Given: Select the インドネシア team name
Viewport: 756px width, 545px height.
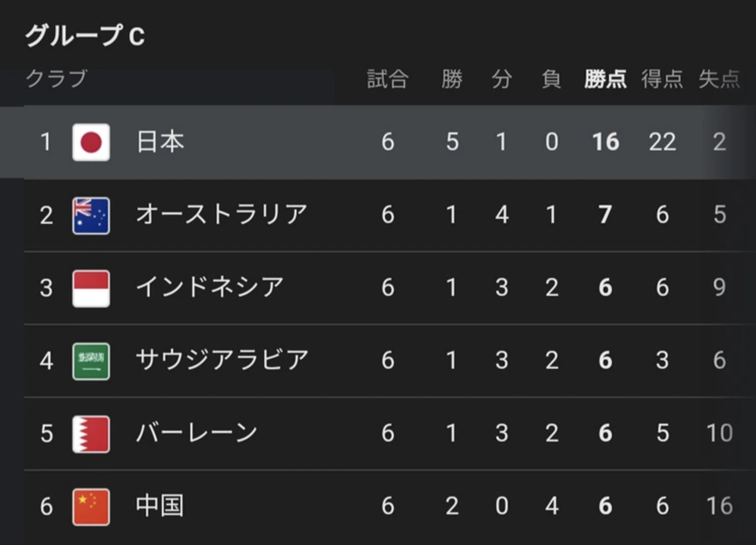Looking at the screenshot, I should 210,287.
